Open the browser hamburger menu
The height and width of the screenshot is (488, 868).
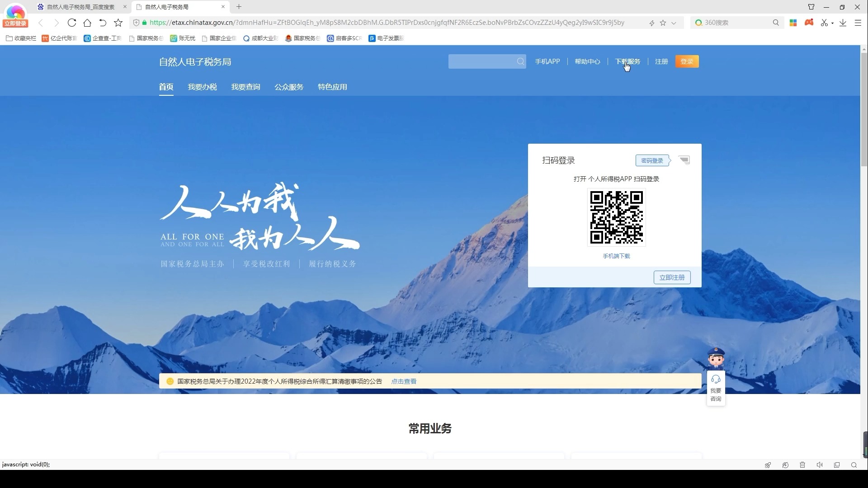(858, 23)
